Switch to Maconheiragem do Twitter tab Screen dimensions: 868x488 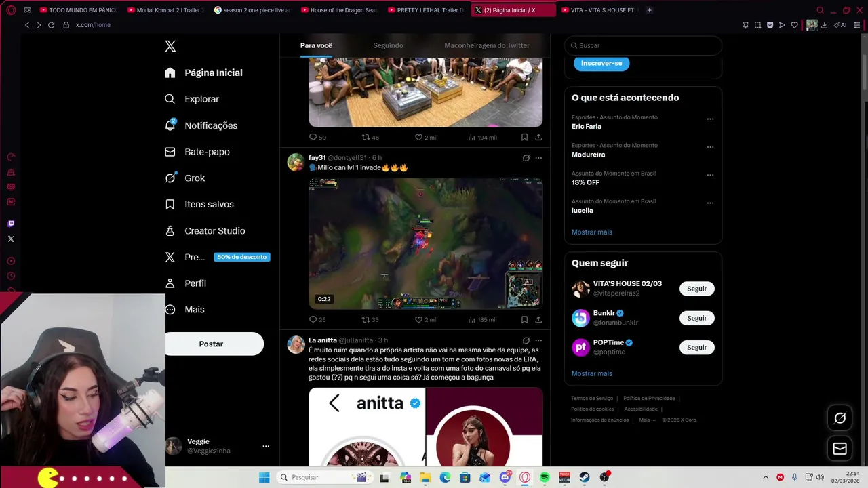(487, 45)
